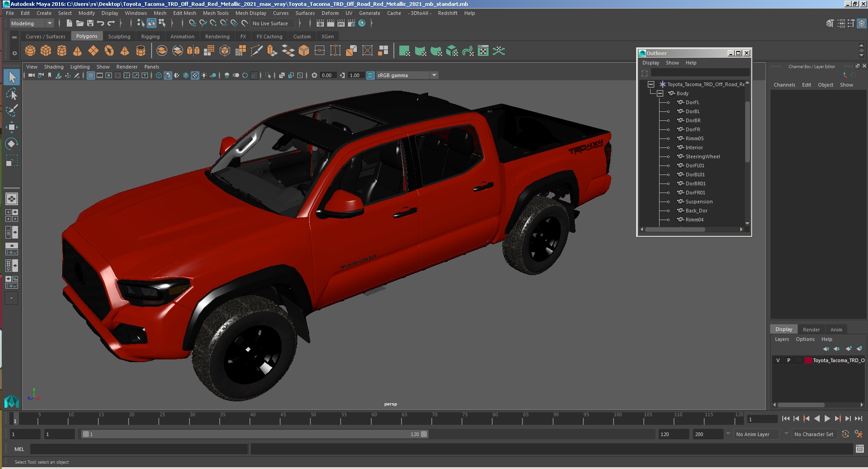The image size is (868, 469).
Task: Click the time range slider bar
Action: point(255,434)
